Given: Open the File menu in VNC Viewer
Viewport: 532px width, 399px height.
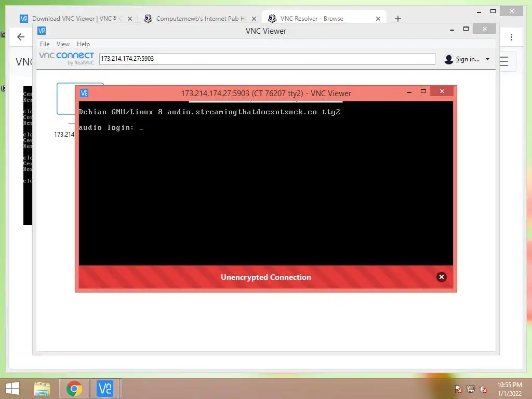Looking at the screenshot, I should click(x=45, y=44).
